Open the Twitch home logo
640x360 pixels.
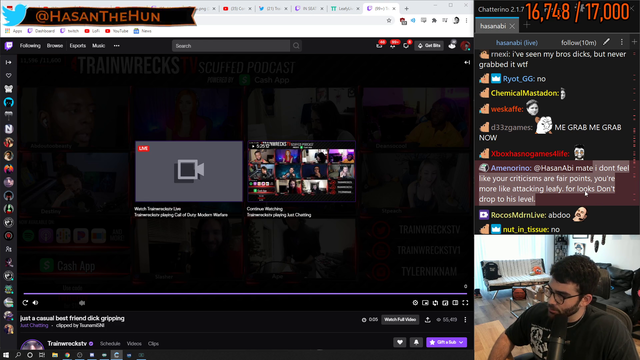click(x=9, y=46)
